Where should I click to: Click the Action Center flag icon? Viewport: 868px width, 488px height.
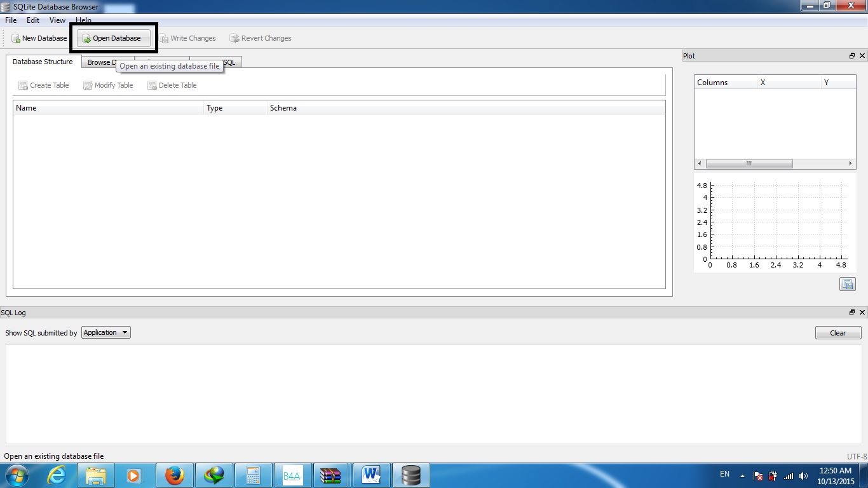(758, 476)
